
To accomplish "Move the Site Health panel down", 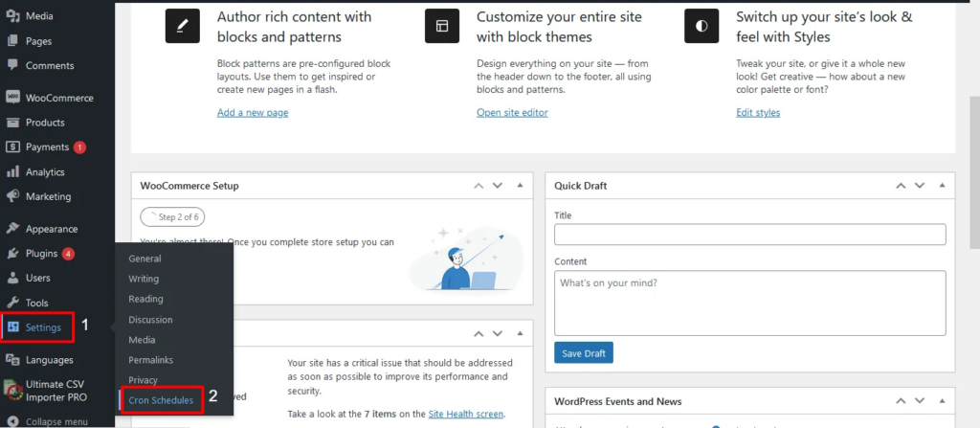I will coord(498,334).
